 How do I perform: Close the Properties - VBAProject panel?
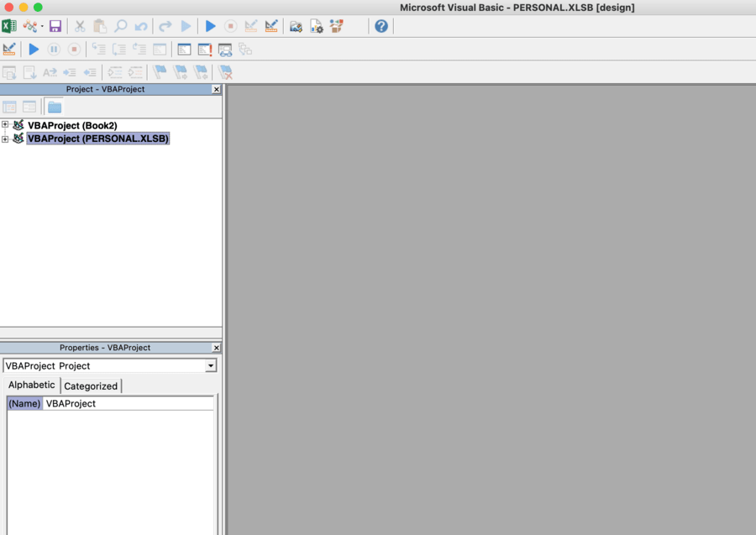tap(217, 348)
